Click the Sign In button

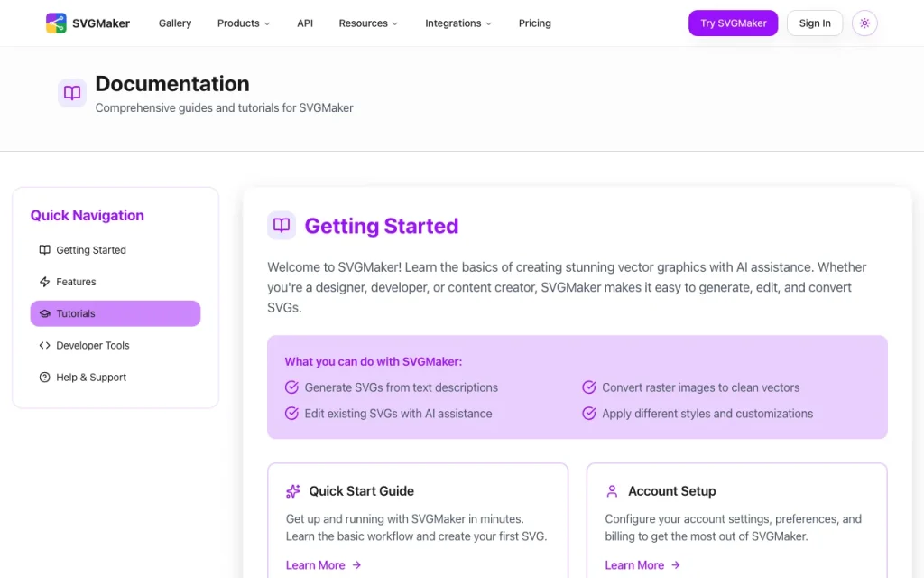click(x=815, y=23)
